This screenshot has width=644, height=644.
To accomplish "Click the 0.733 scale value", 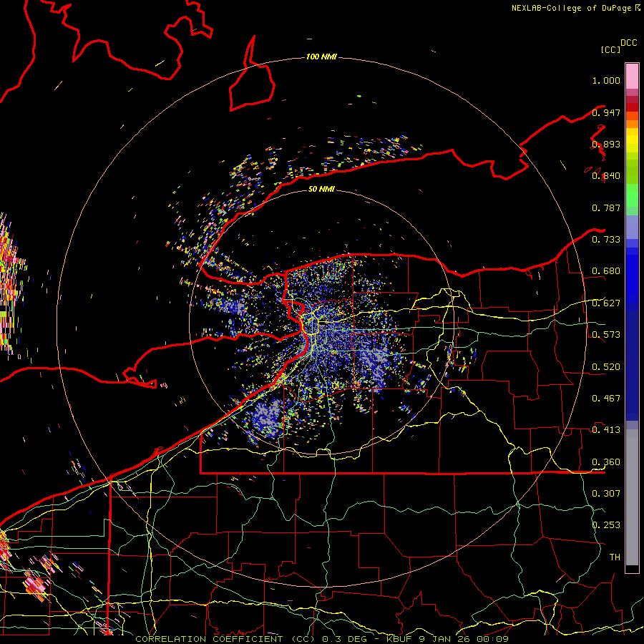I will coord(606,240).
